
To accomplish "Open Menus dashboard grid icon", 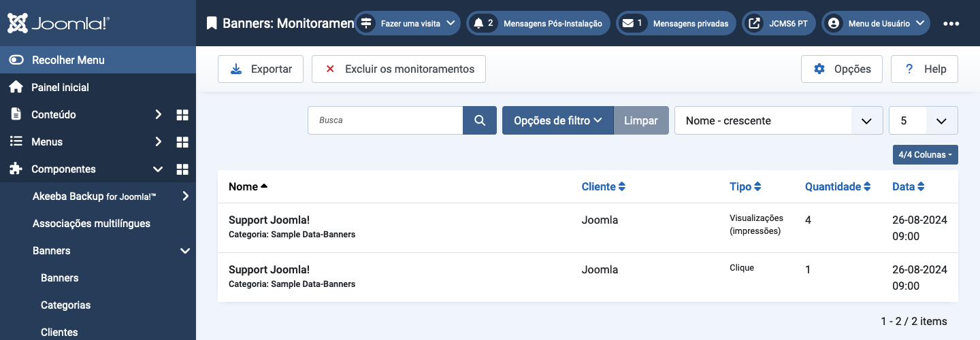I will pos(182,141).
